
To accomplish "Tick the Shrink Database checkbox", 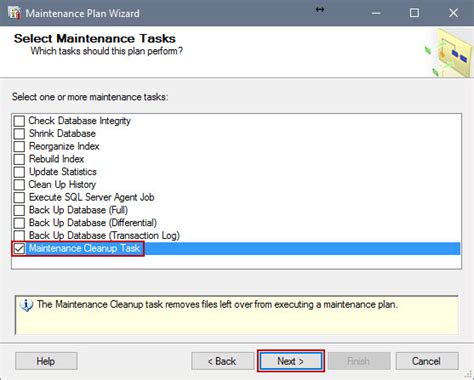I will 19,133.
